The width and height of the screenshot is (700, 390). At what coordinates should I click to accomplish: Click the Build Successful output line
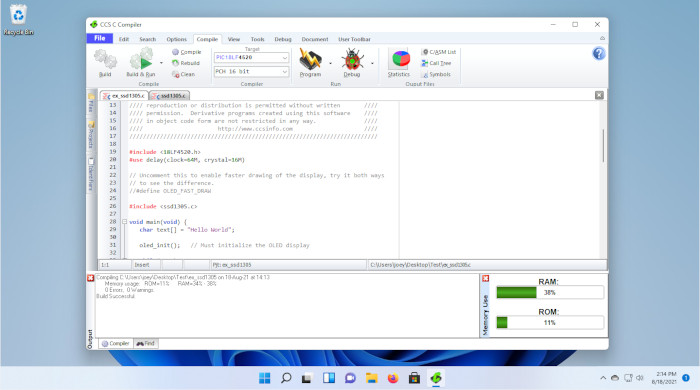pyautogui.click(x=116, y=296)
